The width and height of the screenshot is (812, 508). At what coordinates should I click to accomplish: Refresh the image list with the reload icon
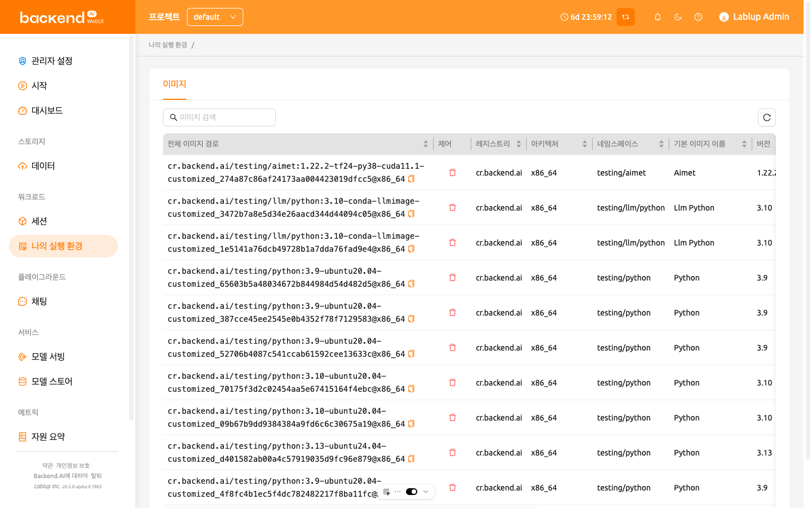click(767, 117)
